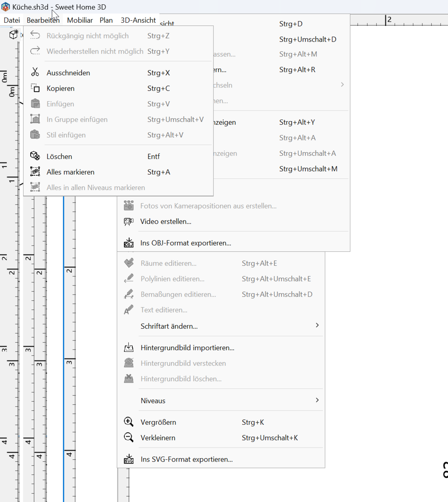Click the Bemaßungen editieren icon
448x502 pixels.
[129, 294]
